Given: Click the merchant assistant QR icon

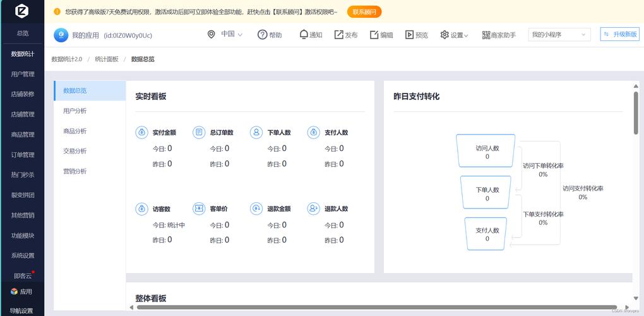Looking at the screenshot, I should click(x=486, y=35).
